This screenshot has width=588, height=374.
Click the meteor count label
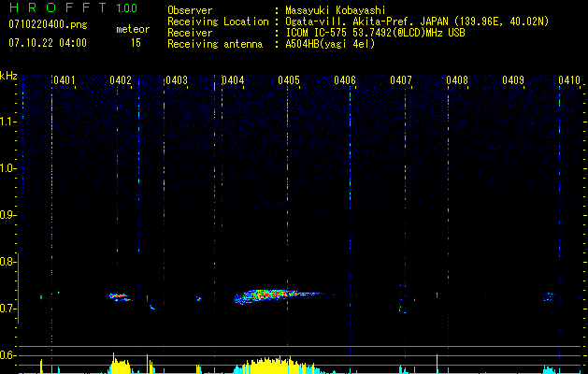tap(133, 29)
